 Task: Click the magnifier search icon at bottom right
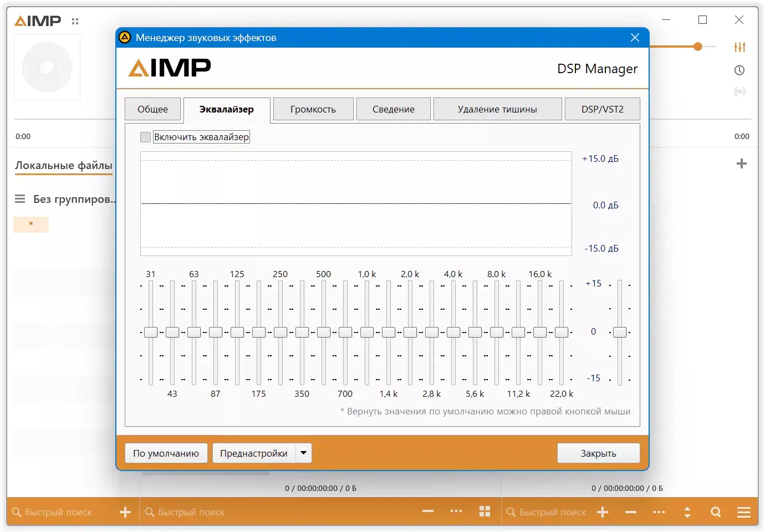[716, 512]
